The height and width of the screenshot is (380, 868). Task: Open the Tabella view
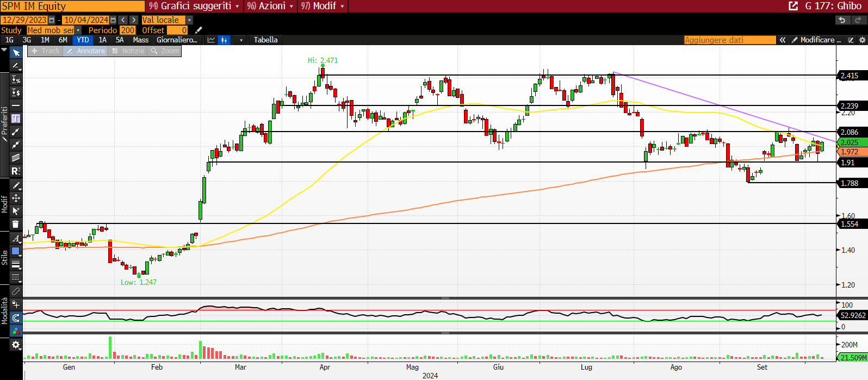pyautogui.click(x=265, y=40)
